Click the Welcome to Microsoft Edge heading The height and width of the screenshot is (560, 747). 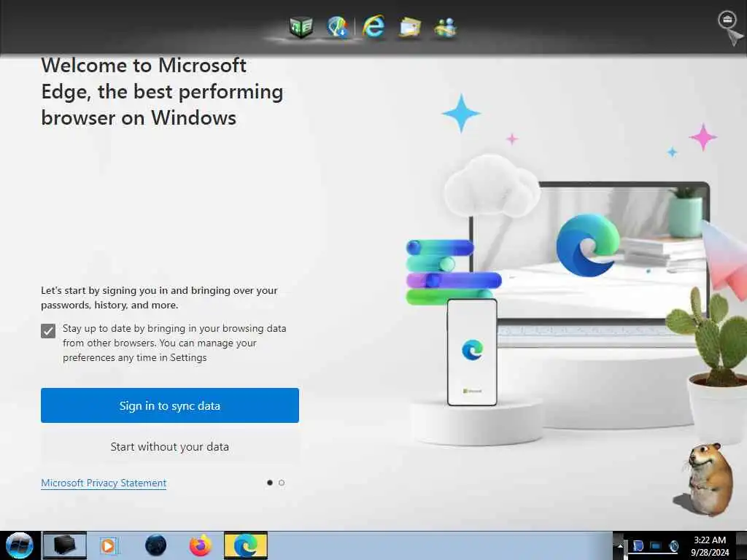click(x=162, y=91)
